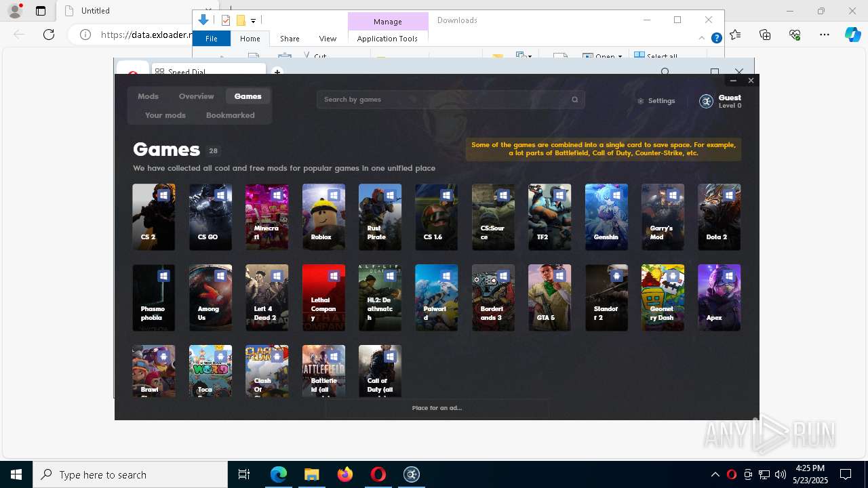
Task: Show hidden system tray icons
Action: (x=715, y=474)
